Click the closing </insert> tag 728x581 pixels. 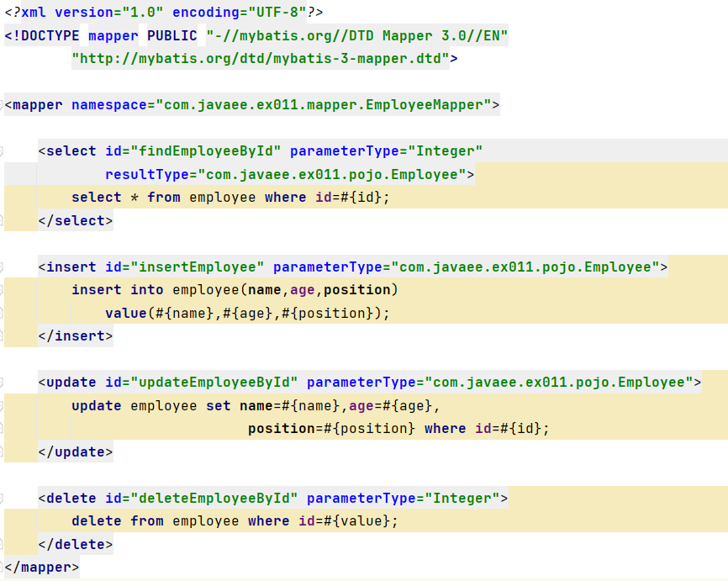(x=76, y=335)
